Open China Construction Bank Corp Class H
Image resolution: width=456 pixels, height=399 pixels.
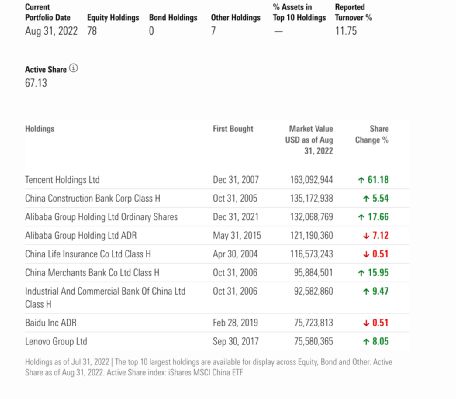pos(93,198)
